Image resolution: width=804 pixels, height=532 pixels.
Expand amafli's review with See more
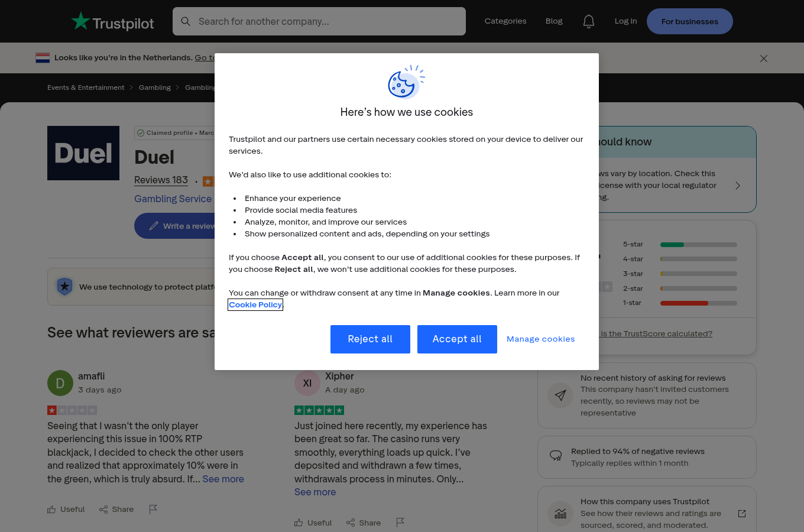click(223, 479)
